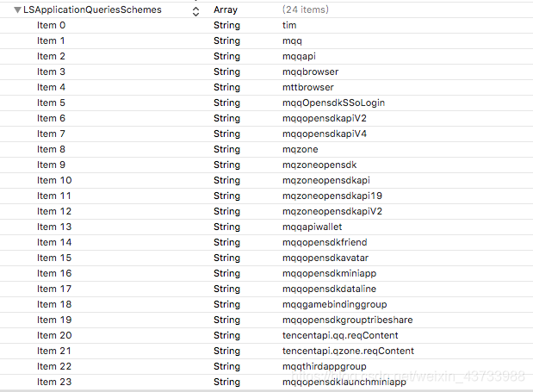Select the exact value mqqapi
Image resolution: width=533 pixels, height=392 pixels.
(x=299, y=57)
